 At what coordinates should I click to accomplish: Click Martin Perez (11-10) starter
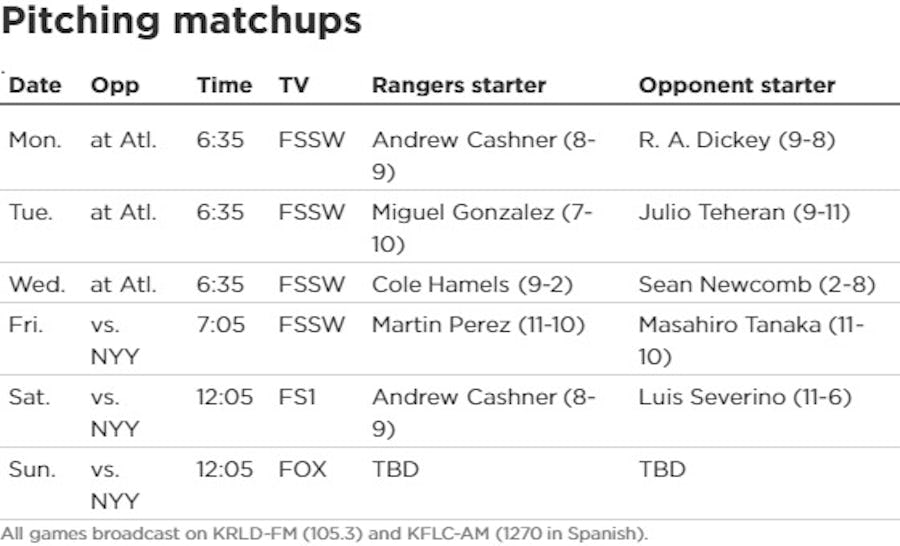[x=478, y=325]
